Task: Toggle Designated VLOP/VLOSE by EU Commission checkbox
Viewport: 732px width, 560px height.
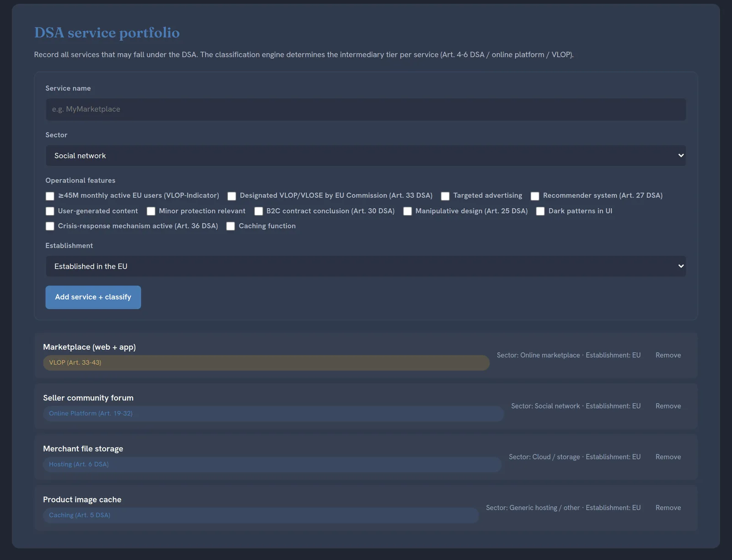Action: 232,196
